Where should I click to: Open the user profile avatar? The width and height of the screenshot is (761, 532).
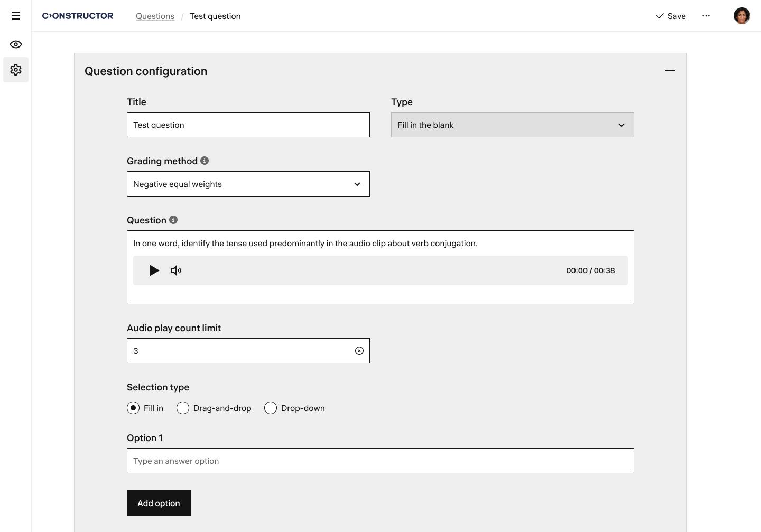[741, 16]
